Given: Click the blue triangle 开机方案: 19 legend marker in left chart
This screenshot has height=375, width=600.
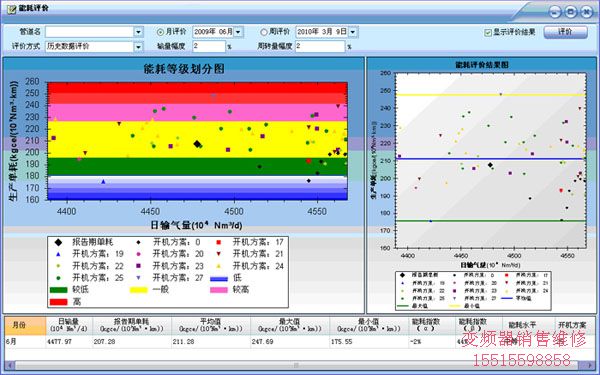Looking at the screenshot, I should pos(58,254).
